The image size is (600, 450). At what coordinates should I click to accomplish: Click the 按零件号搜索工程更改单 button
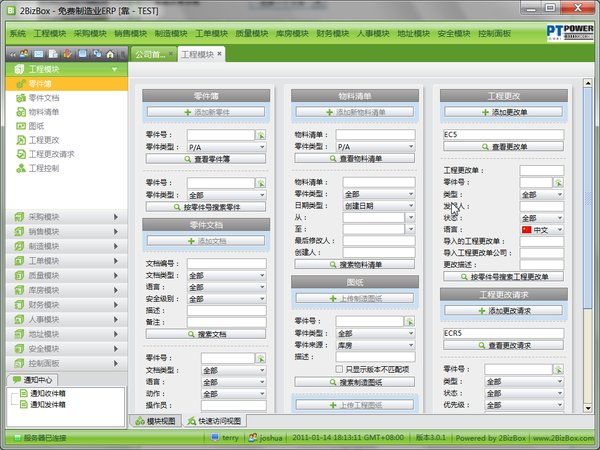tap(504, 277)
